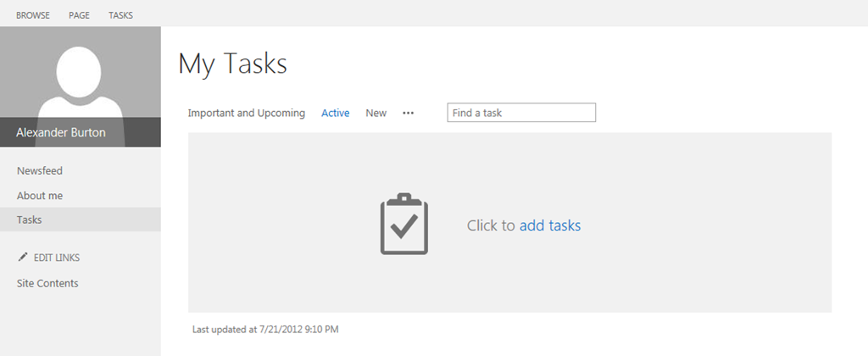Click the pencil icon beside EDIT LINKS
868x356 pixels.
point(23,257)
